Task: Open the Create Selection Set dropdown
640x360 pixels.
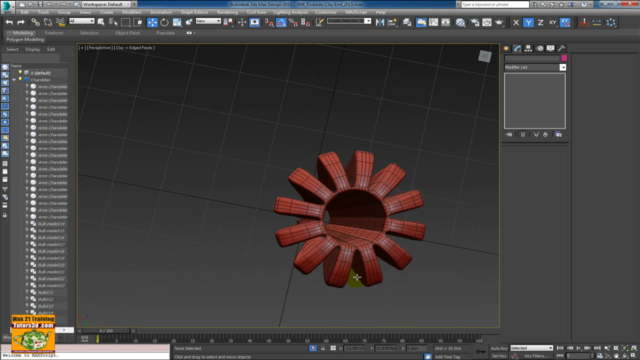Action: point(349,21)
